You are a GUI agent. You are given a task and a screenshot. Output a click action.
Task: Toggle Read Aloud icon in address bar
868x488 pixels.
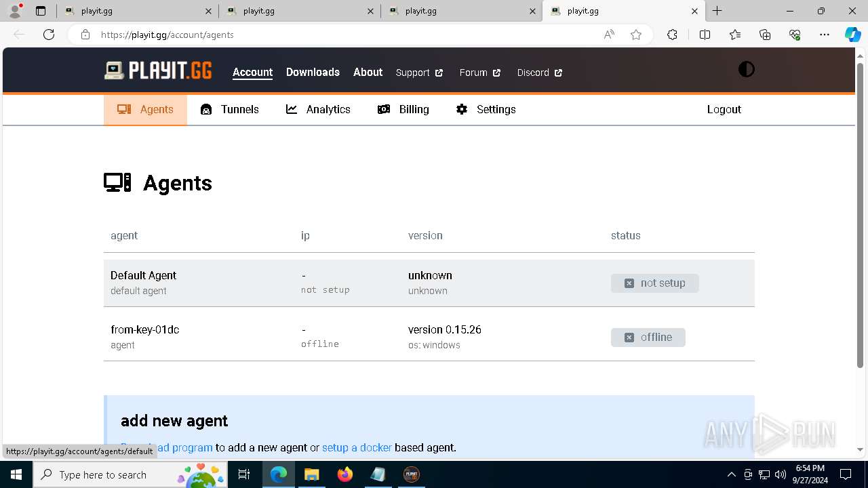[x=609, y=35]
